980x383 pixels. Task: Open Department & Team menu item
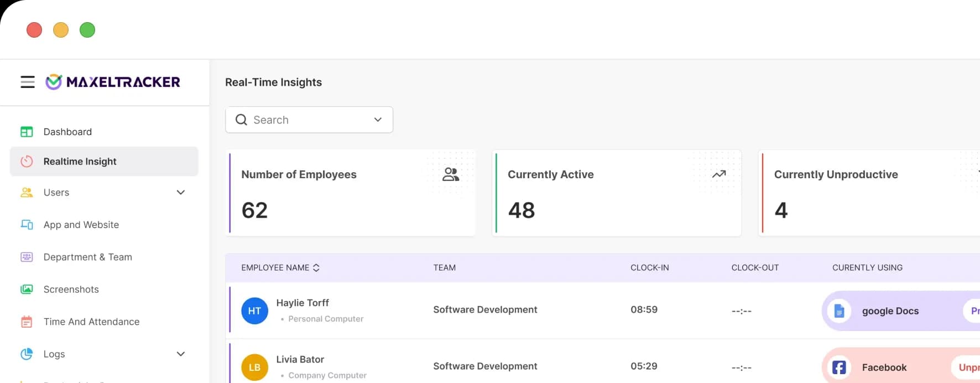(87, 257)
